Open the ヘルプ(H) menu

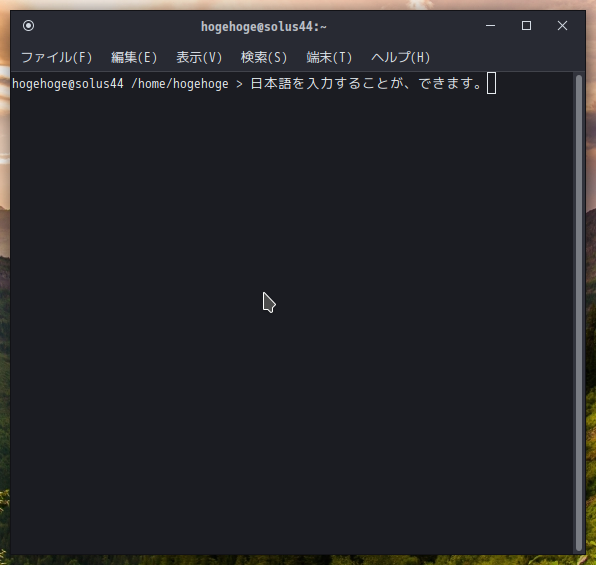pyautogui.click(x=401, y=57)
